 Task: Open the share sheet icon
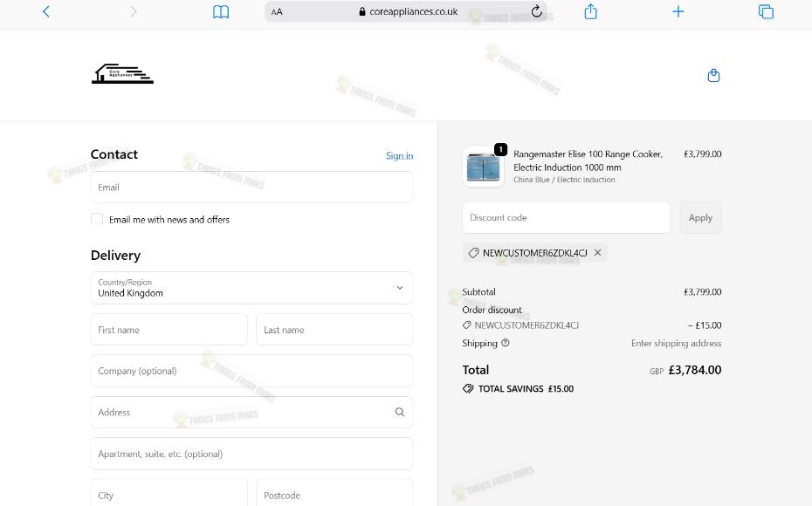coord(590,10)
